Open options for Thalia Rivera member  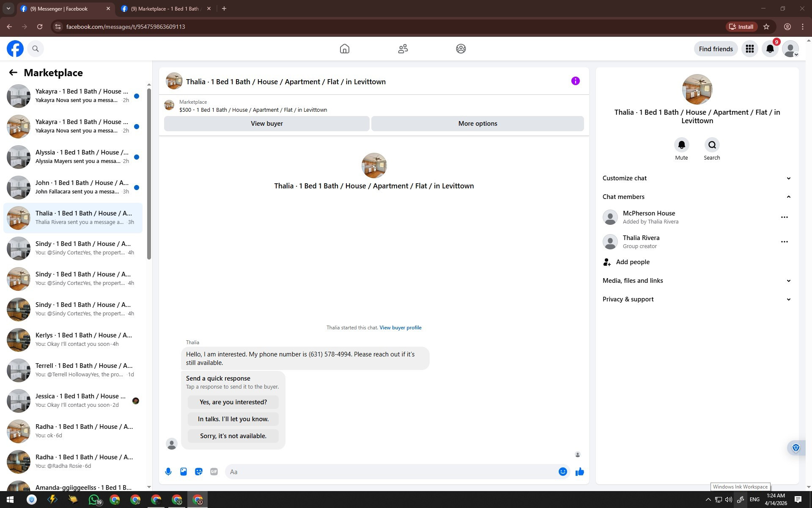(784, 242)
